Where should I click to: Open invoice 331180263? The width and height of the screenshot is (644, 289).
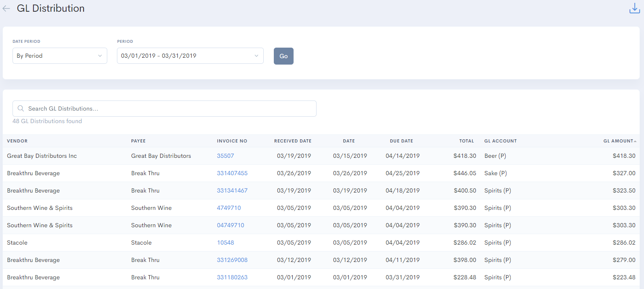[232, 277]
